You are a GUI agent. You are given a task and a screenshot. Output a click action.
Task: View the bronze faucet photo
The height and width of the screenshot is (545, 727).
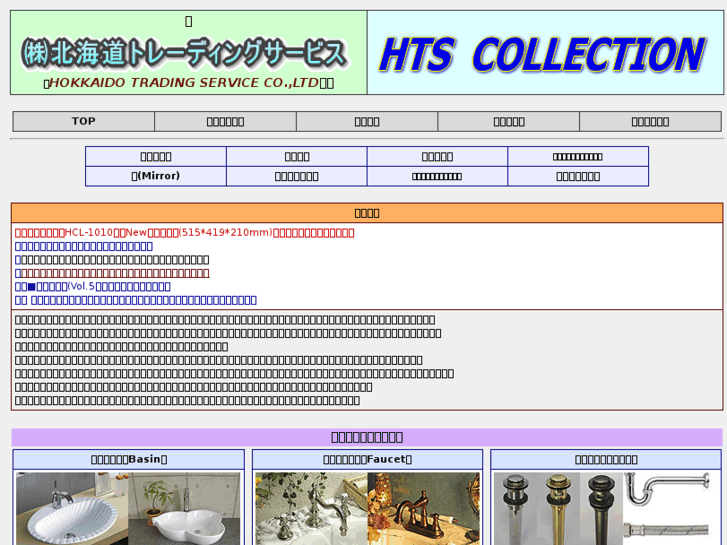pyautogui.click(x=424, y=509)
